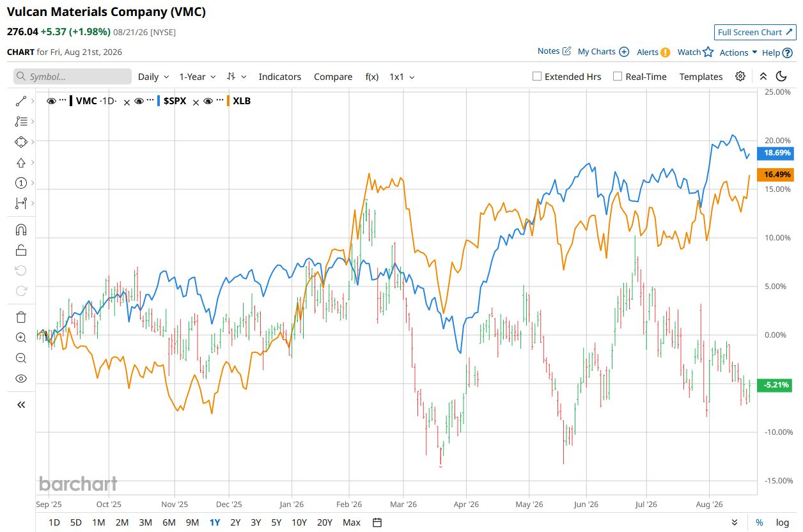Expand the measure tool submenu arrow
This screenshot has width=803, height=532.
pyautogui.click(x=33, y=203)
